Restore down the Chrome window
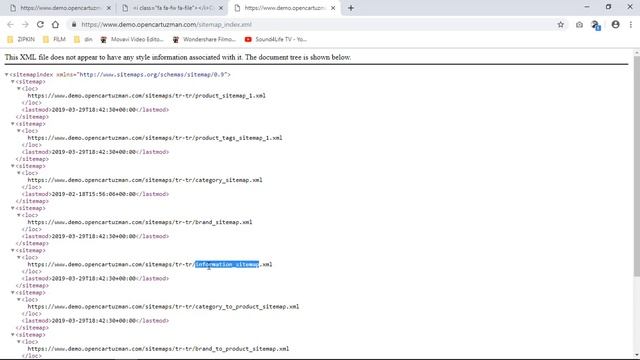The image size is (640, 360). pyautogui.click(x=608, y=7)
